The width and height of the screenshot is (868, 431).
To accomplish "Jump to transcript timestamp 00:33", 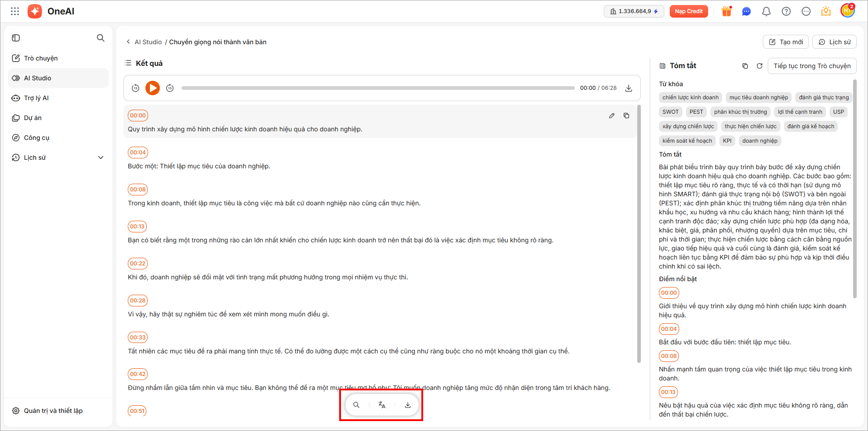I will coord(138,338).
